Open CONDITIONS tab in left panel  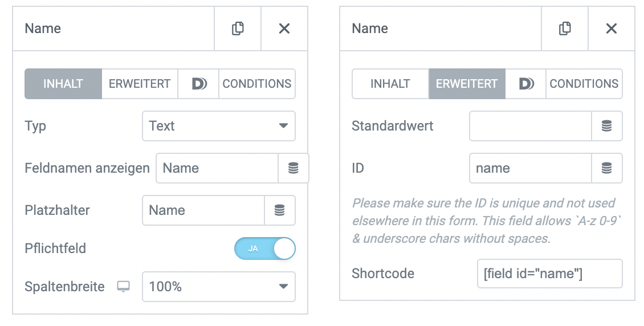tap(257, 84)
